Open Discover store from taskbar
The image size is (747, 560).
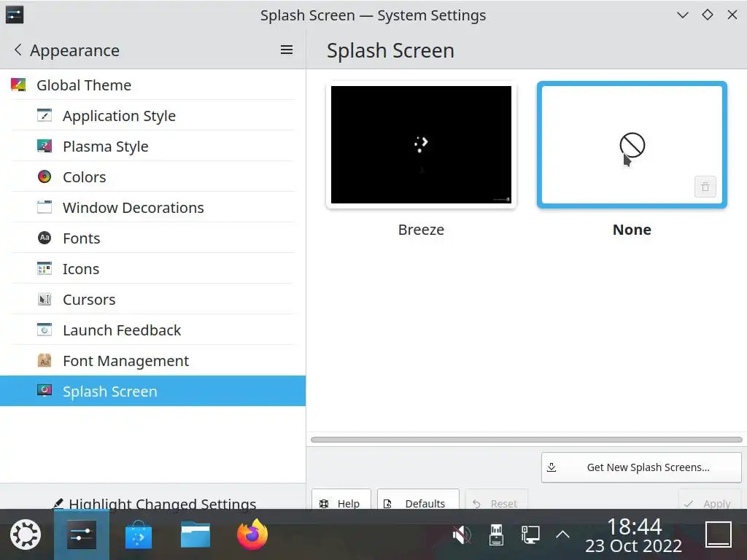[138, 534]
